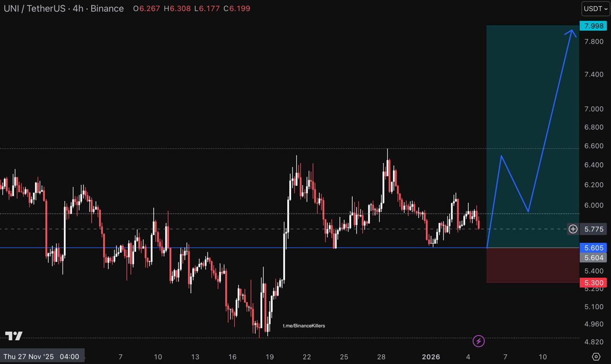The image size is (611, 364).
Task: Select the red 5.300 stop-loss price label
Action: (x=593, y=283)
